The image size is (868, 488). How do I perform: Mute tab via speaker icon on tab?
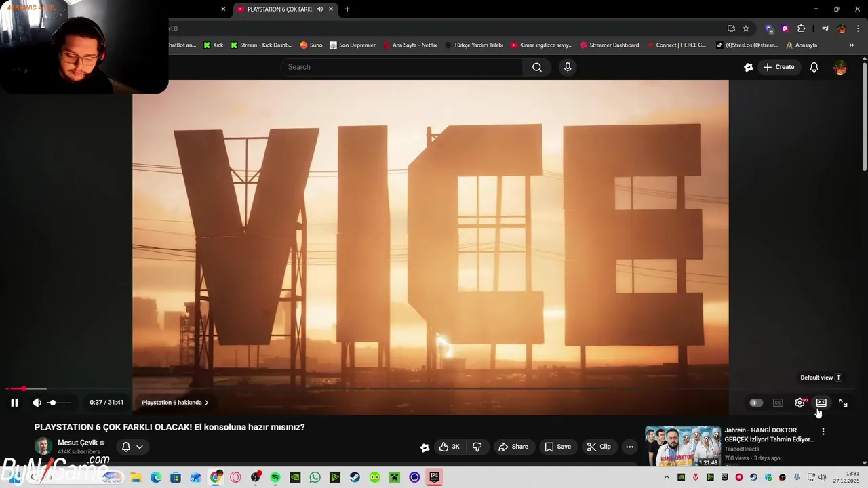click(319, 9)
